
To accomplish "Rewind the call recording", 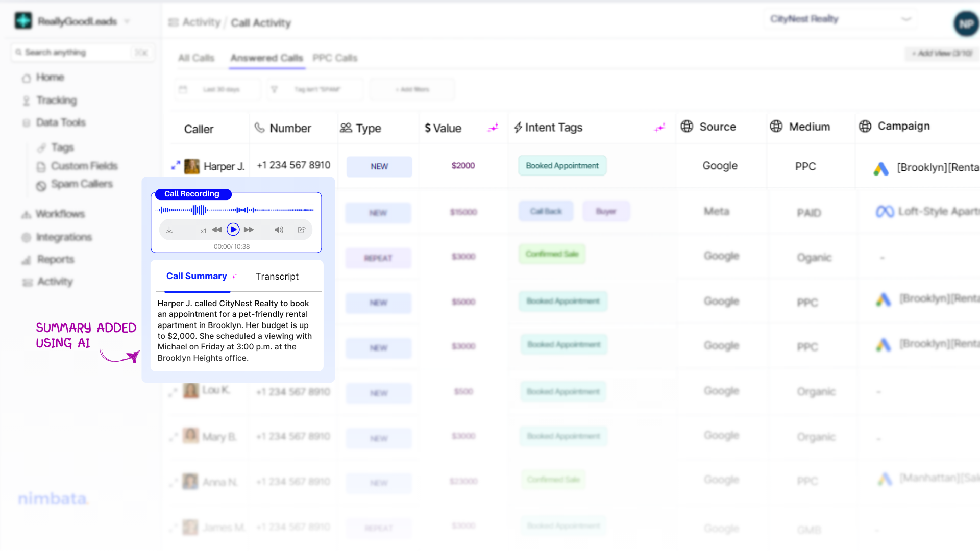I will [216, 230].
